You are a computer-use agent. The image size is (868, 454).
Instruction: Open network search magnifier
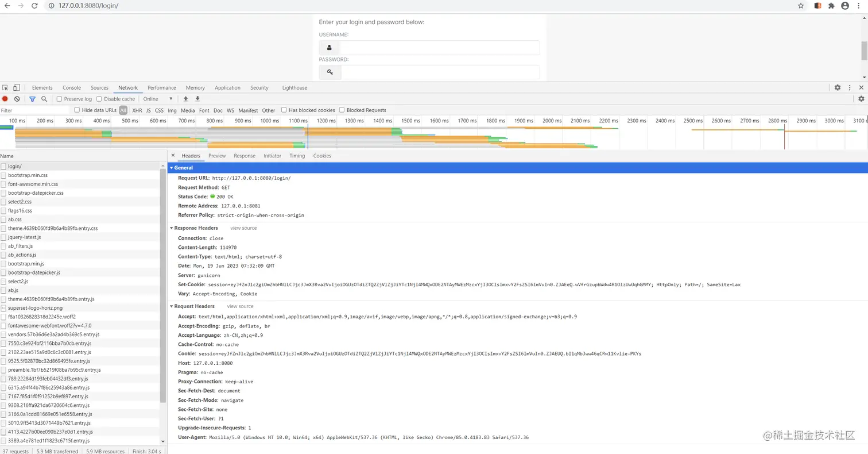[x=44, y=99]
